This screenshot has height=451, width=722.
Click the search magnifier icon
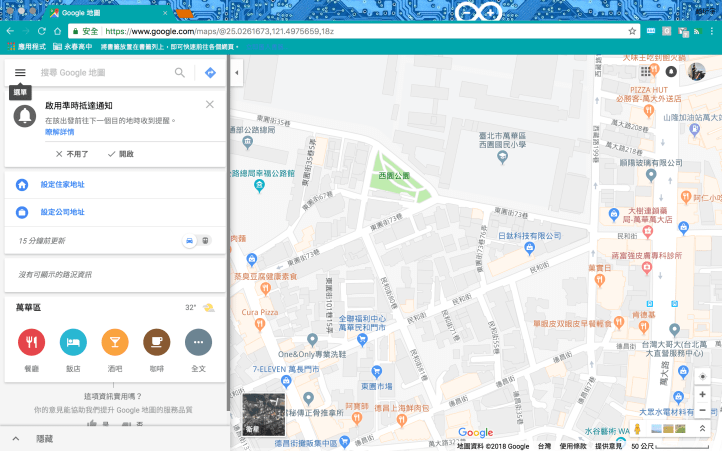click(180, 72)
